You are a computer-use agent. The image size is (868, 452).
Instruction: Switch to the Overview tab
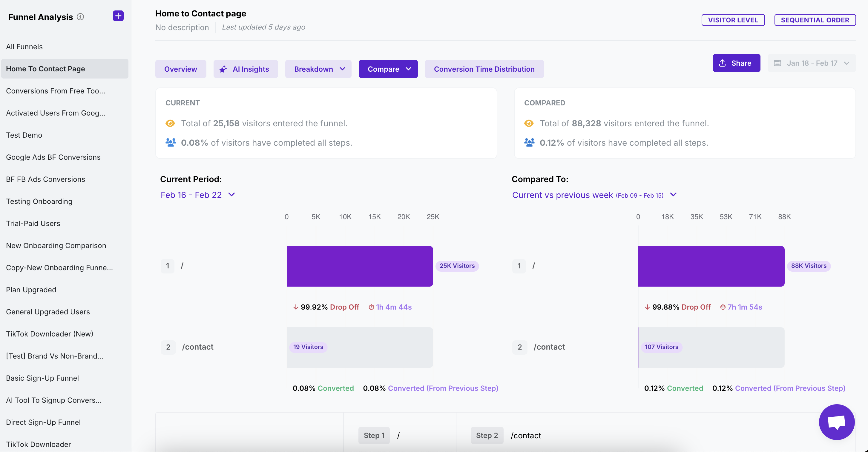[x=180, y=69]
